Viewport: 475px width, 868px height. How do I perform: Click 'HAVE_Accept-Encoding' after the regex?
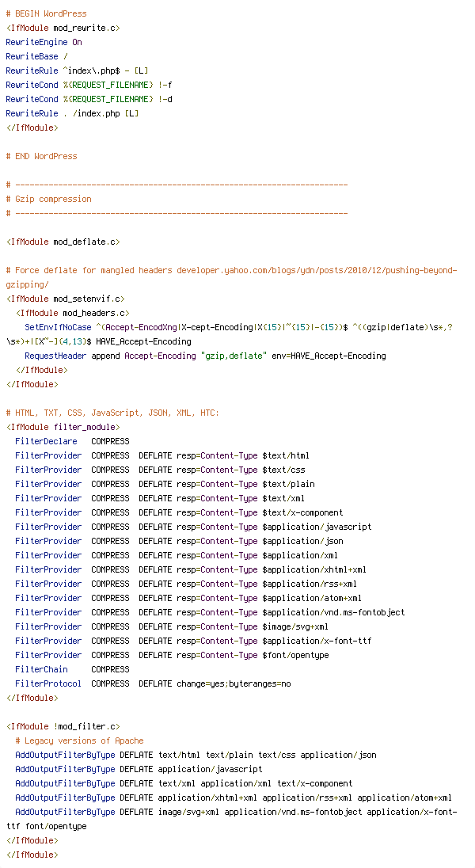click(x=143, y=341)
